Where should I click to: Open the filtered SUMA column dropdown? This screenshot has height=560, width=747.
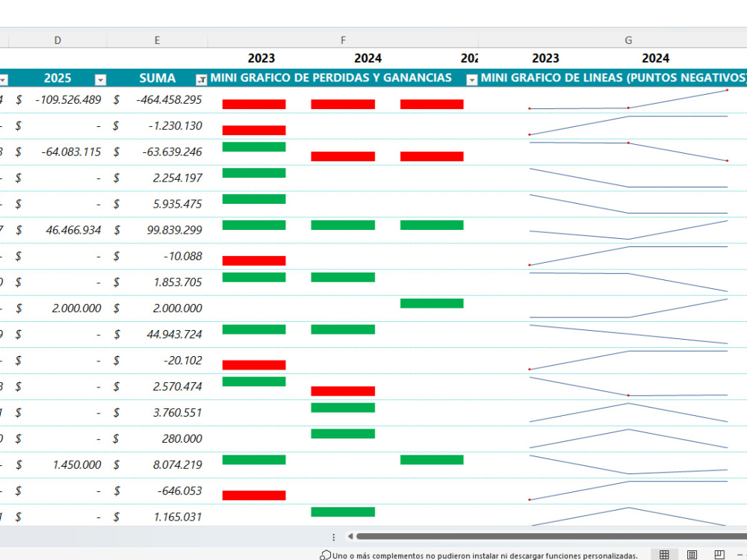[202, 80]
